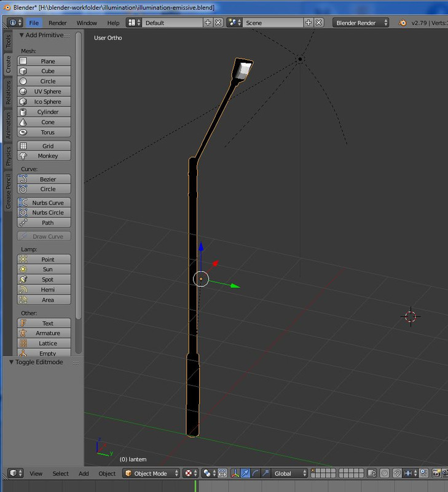448x492 pixels.
Task: Toggle the translate manipulator arrow
Action: tap(245, 473)
